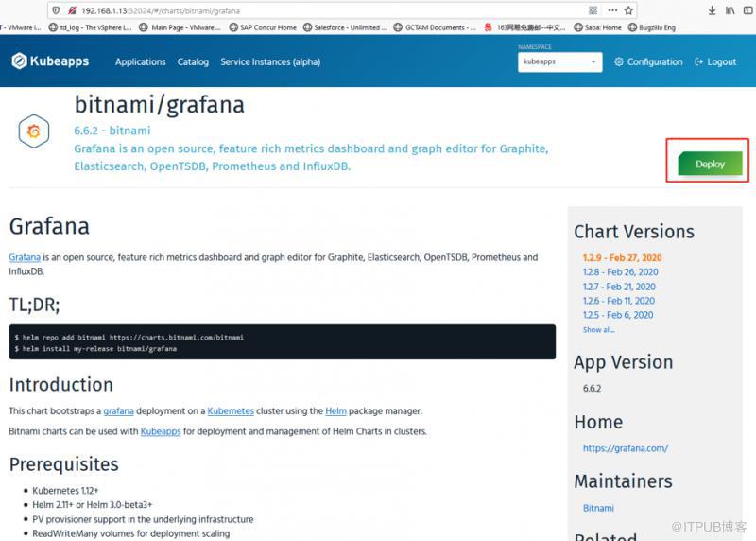Image resolution: width=756 pixels, height=541 pixels.
Task: Open the Applications menu item
Action: pos(140,61)
